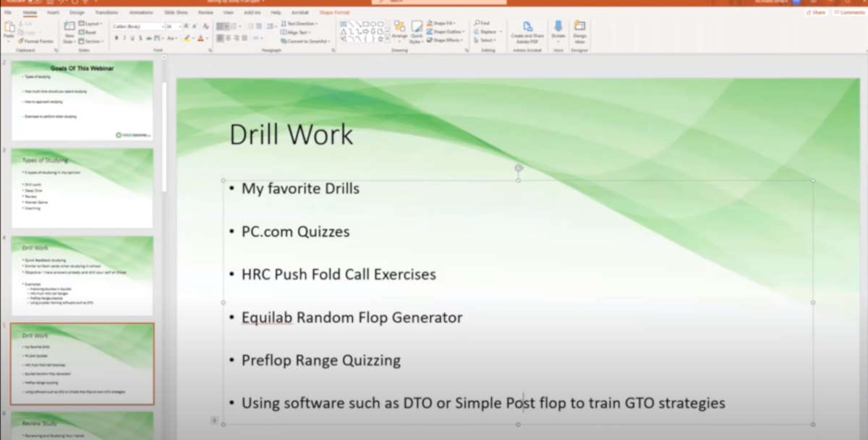Viewport: 868px width, 440px height.
Task: Reset the slide layout
Action: pyautogui.click(x=88, y=32)
